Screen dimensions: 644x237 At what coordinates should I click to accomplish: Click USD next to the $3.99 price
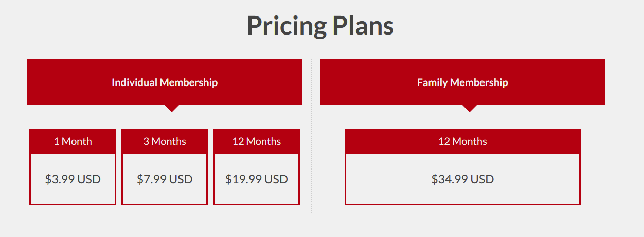coord(89,179)
